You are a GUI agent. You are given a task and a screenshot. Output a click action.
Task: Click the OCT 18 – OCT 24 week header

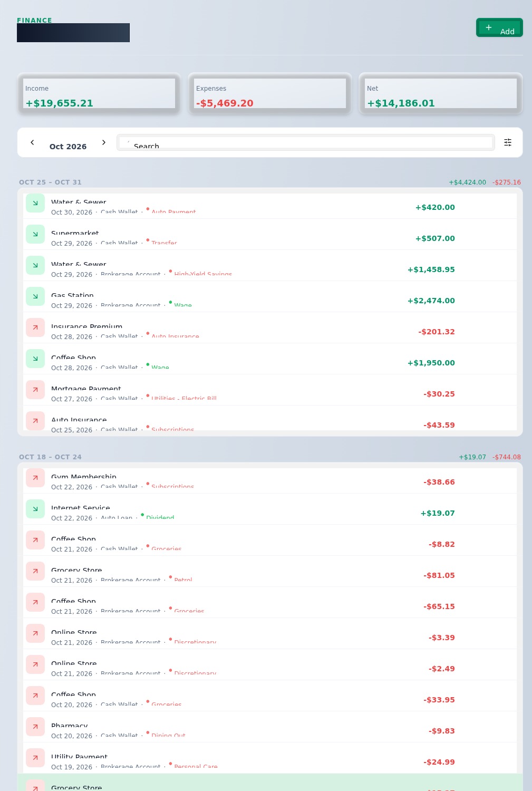pos(50,457)
